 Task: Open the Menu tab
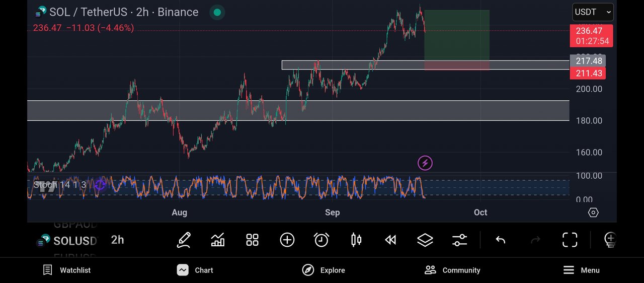coord(581,270)
